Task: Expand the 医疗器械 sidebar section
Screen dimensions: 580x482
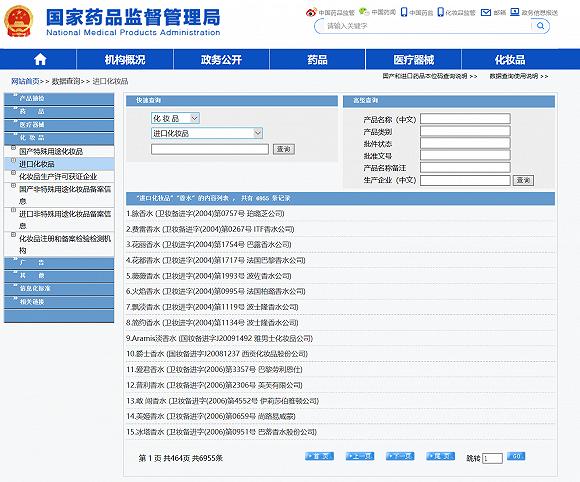Action: 59,125
